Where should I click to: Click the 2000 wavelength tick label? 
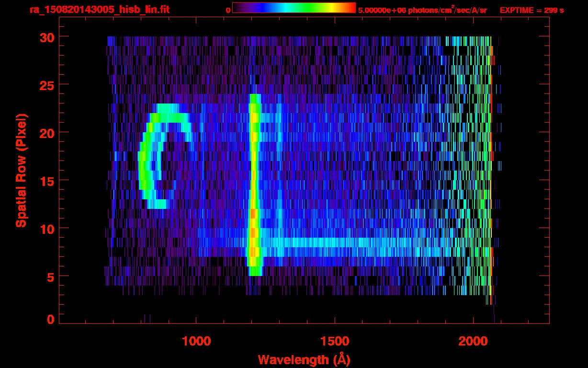click(473, 341)
